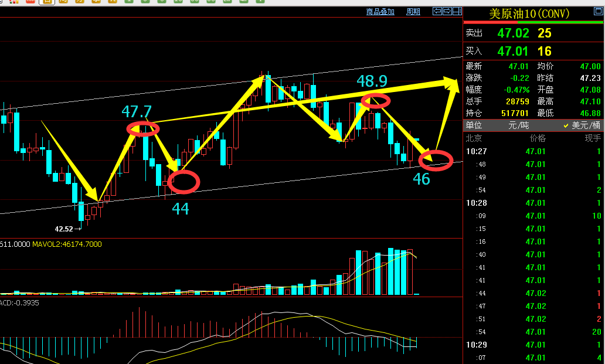Maximize the 美原油10 quote panel
Screen dimensions: 605x364
point(598,11)
